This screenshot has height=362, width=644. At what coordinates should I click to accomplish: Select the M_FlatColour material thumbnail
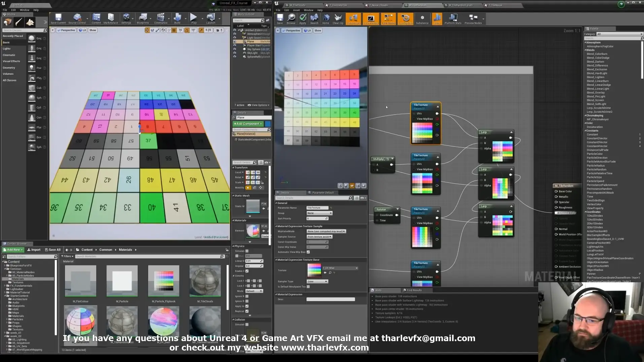point(80,281)
